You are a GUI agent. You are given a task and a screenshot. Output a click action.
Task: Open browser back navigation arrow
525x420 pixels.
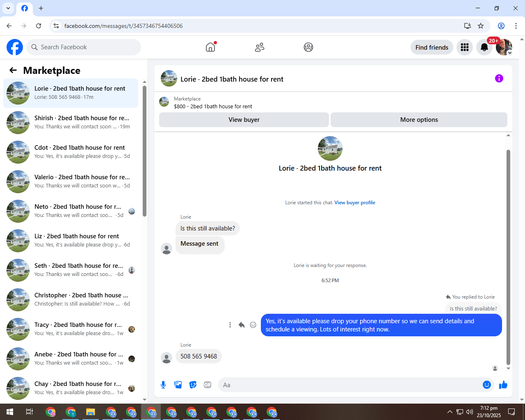click(9, 26)
